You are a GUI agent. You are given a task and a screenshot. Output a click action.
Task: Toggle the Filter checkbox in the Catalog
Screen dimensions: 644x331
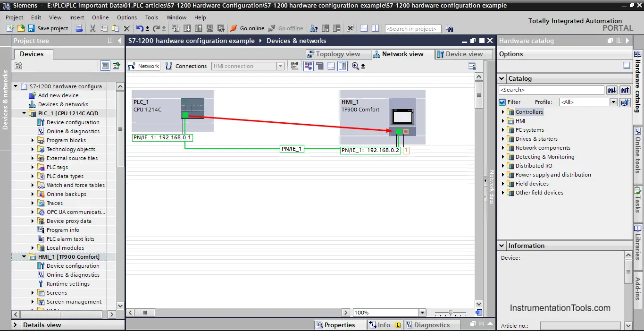(x=502, y=102)
